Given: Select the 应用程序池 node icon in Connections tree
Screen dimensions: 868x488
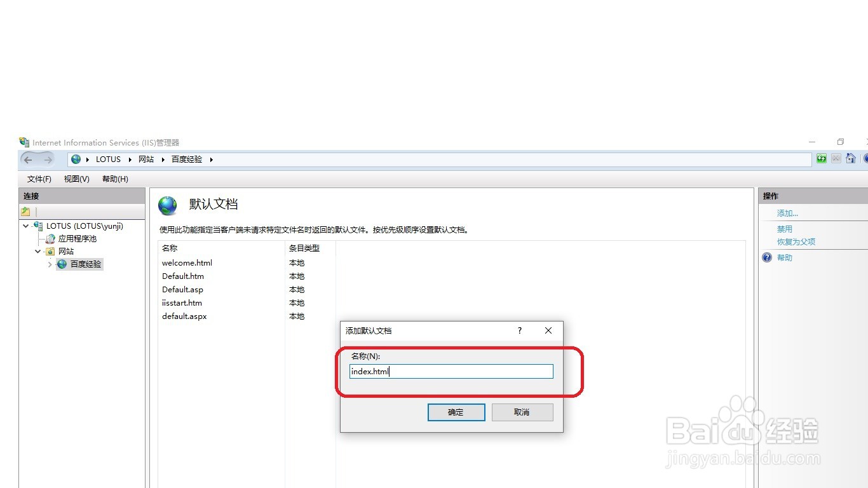Looking at the screenshot, I should [50, 239].
